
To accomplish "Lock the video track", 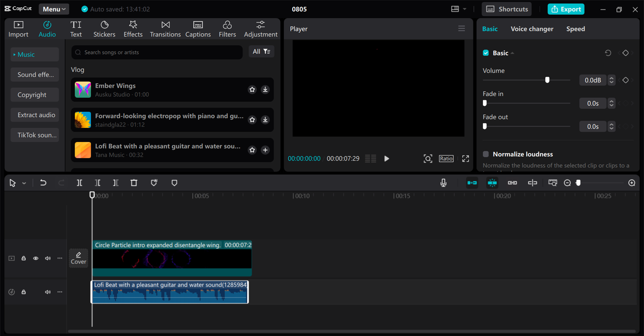I will tap(24, 258).
